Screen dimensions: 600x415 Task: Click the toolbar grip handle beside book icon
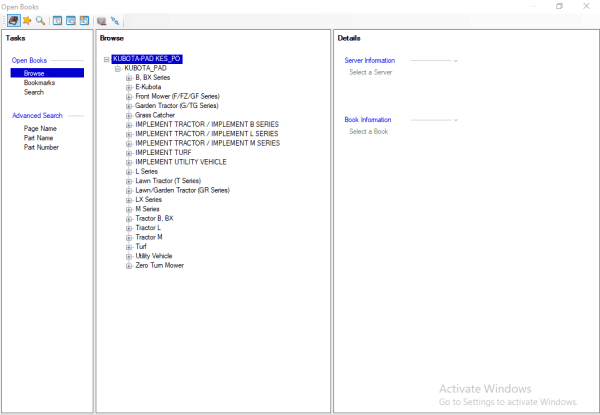pyautogui.click(x=5, y=20)
